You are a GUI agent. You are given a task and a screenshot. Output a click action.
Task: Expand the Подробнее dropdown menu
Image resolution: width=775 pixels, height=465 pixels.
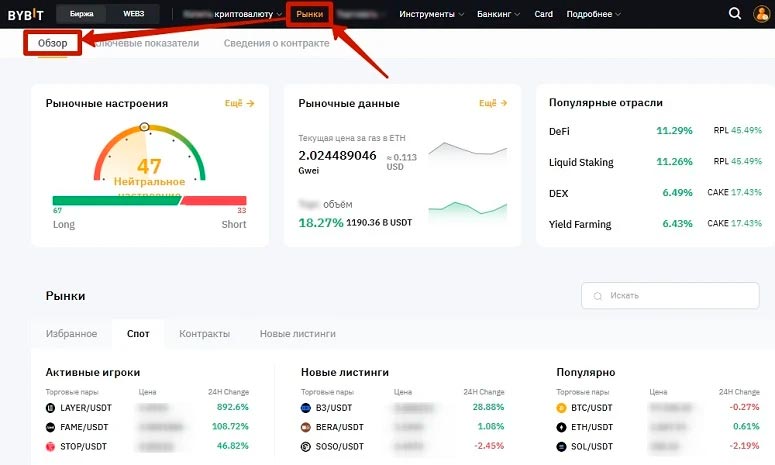pyautogui.click(x=592, y=14)
